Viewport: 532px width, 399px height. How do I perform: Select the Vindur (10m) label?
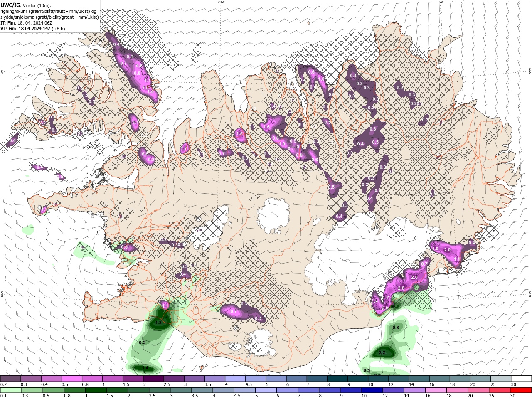(x=36, y=5)
